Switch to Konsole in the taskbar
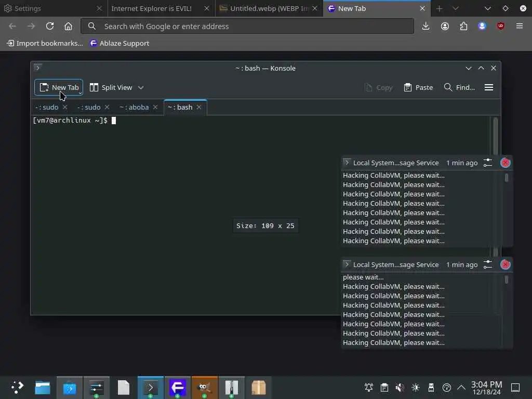The width and height of the screenshot is (532, 399). [x=151, y=388]
